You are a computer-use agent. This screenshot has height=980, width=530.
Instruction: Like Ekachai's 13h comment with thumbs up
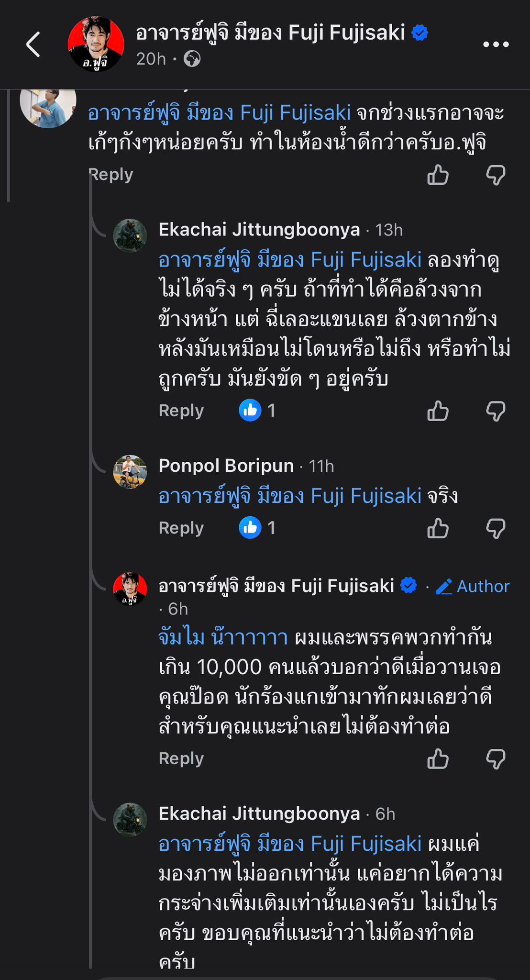pos(438,411)
